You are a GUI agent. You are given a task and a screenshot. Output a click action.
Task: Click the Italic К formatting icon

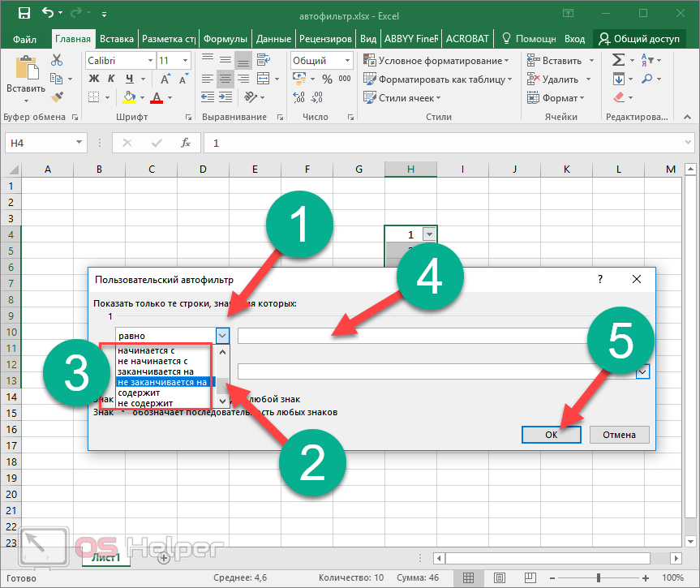pyautogui.click(x=110, y=79)
